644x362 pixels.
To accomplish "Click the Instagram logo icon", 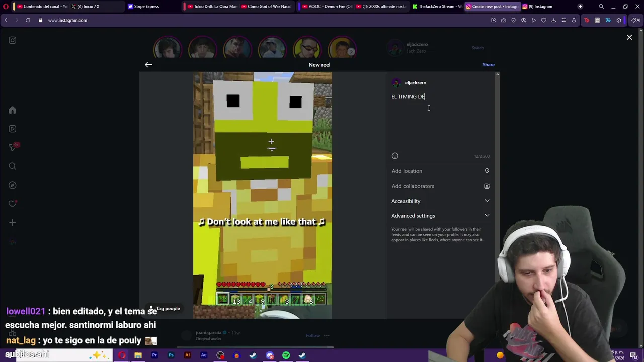I will (x=13, y=40).
